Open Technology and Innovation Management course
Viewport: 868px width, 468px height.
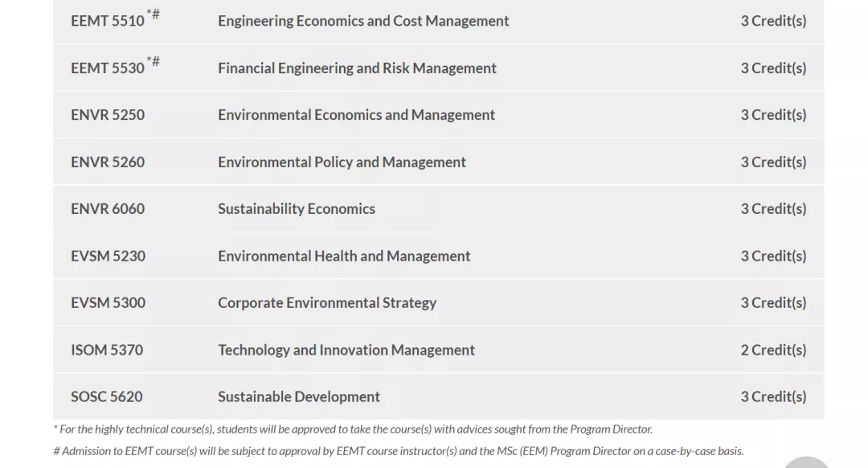click(346, 350)
